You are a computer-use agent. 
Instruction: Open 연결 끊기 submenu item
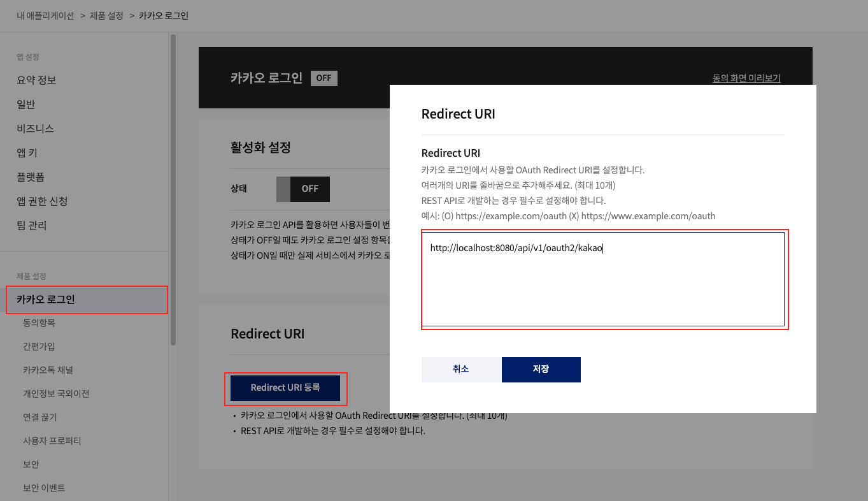(x=40, y=417)
